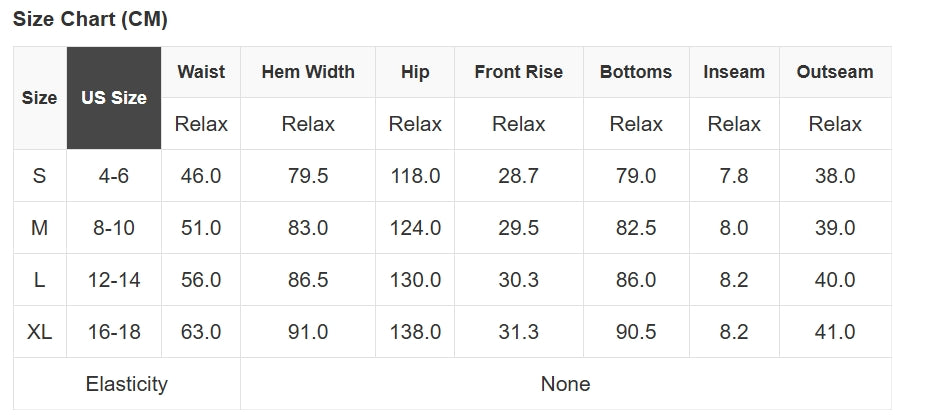Screen dimensions: 937x415
Task: Click the Hip column header
Action: [x=415, y=72]
